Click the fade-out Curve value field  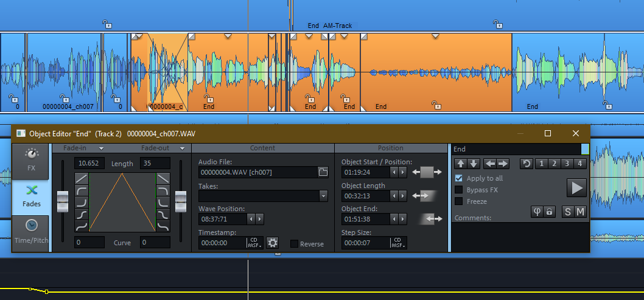pyautogui.click(x=155, y=242)
